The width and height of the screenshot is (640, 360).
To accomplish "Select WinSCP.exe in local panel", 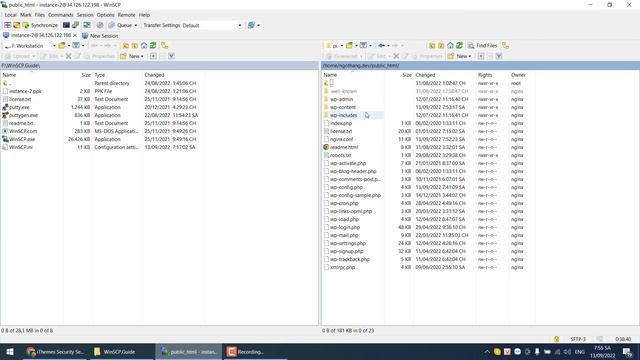I will coord(22,139).
